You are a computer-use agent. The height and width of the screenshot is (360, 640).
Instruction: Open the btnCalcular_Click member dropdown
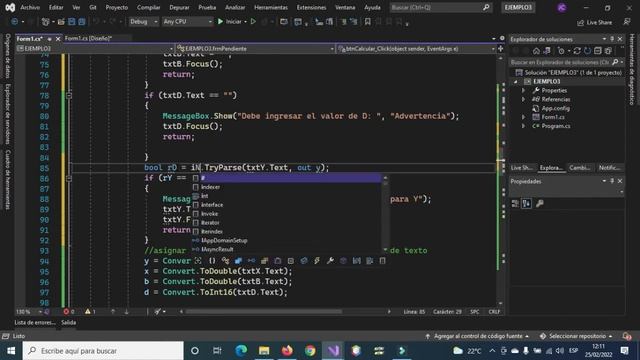(x=416, y=49)
